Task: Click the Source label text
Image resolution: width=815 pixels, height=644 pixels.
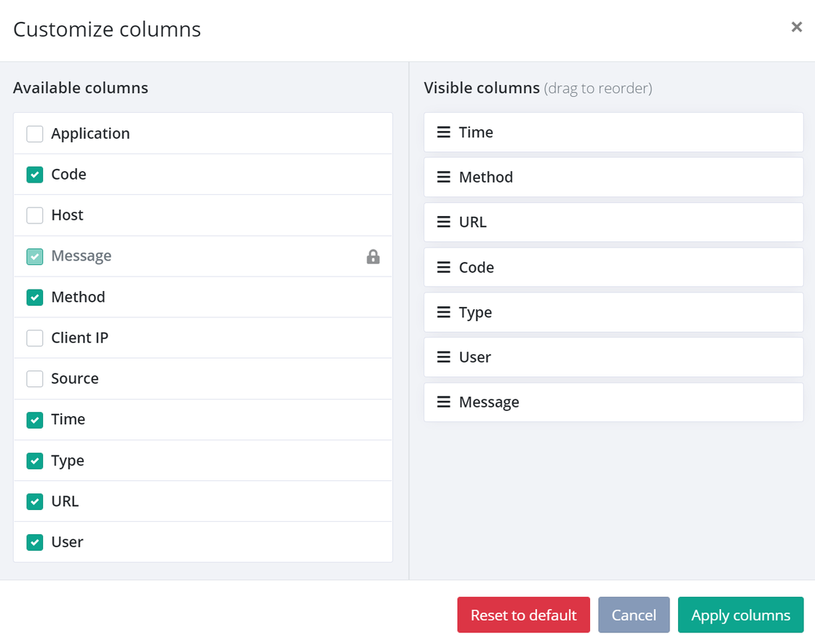Action: 75,379
